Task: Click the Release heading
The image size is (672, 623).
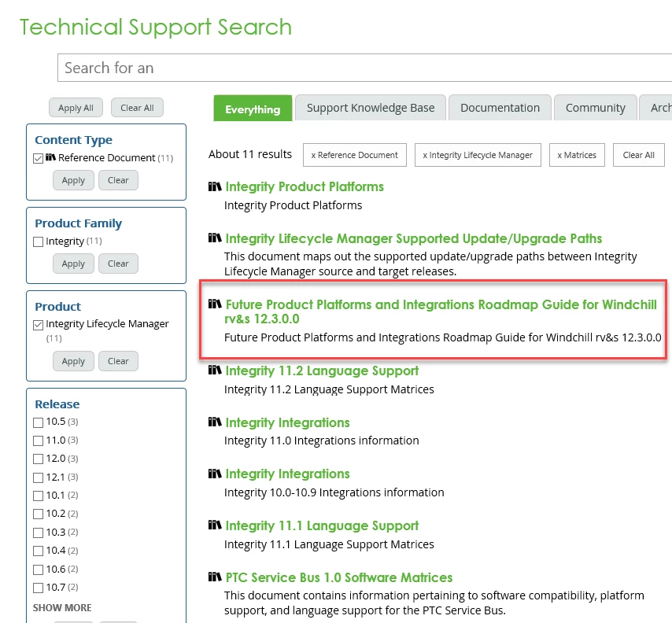Action: pos(57,404)
